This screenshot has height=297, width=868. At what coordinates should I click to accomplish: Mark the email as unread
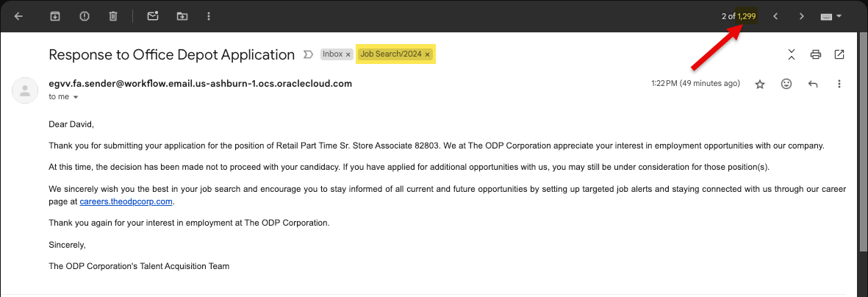tap(153, 16)
